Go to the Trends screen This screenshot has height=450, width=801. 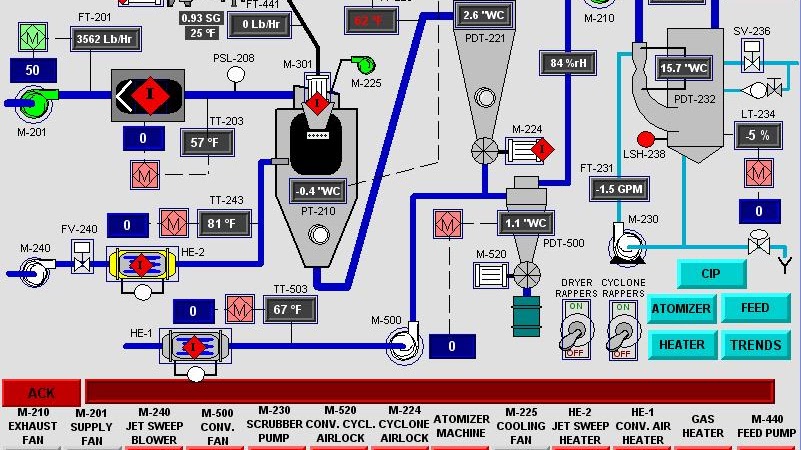click(756, 345)
